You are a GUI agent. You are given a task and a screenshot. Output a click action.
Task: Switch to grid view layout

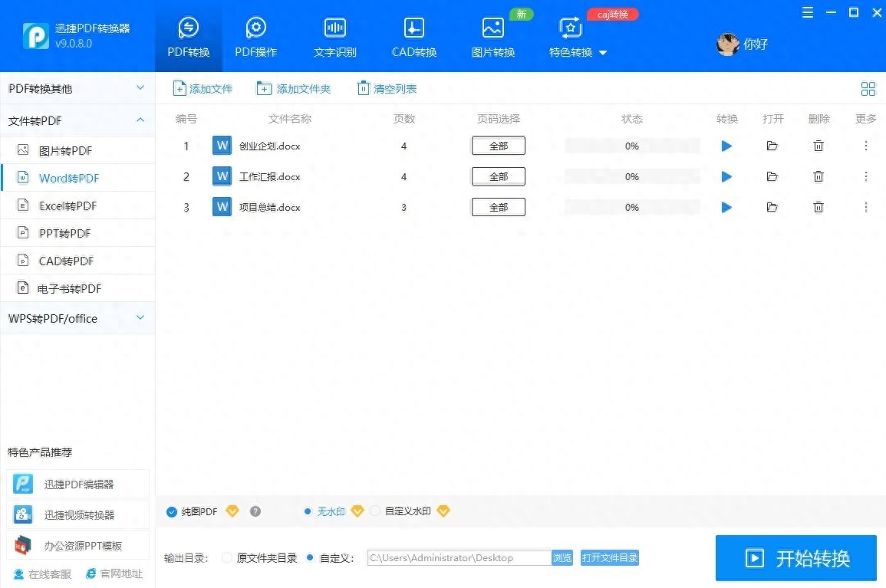pos(868,88)
